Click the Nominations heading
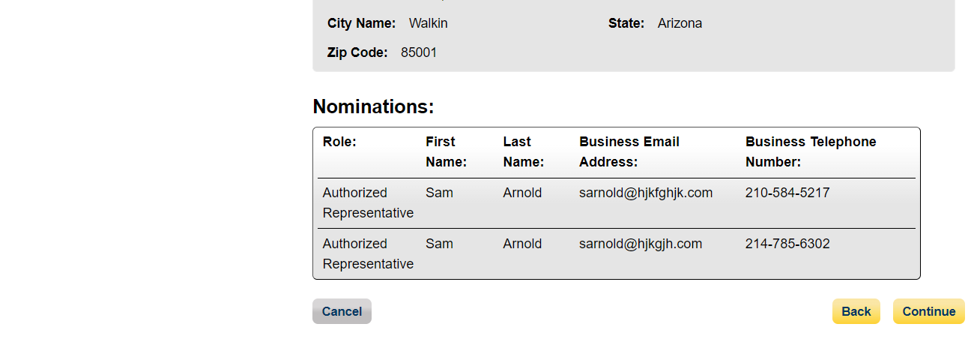980x339 pixels. coord(373,106)
